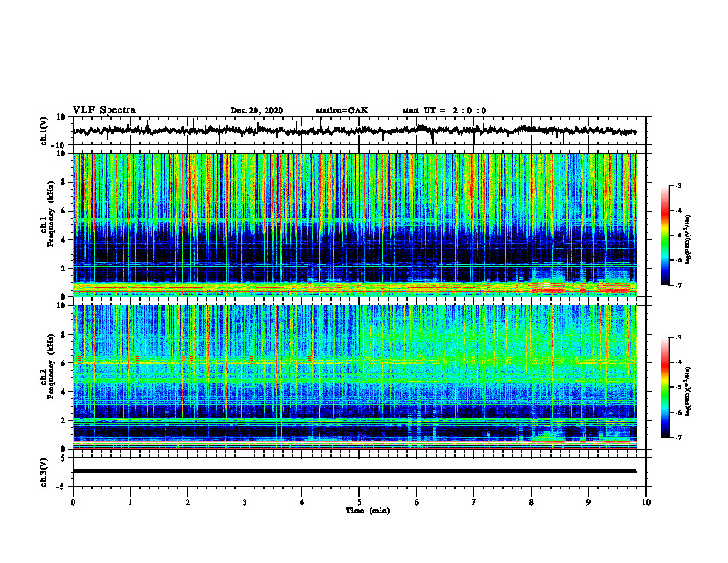Select the ch.2 spectrogram image
This screenshot has height=563, width=728.
[355, 377]
